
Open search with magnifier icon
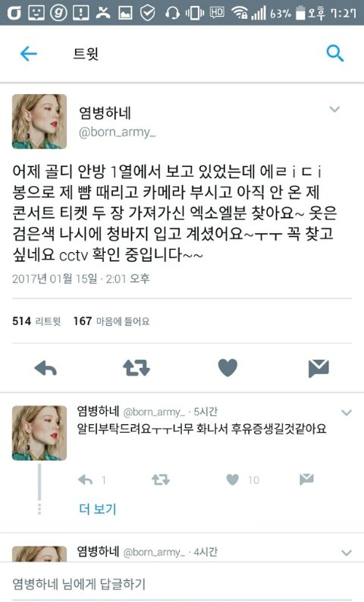(335, 53)
